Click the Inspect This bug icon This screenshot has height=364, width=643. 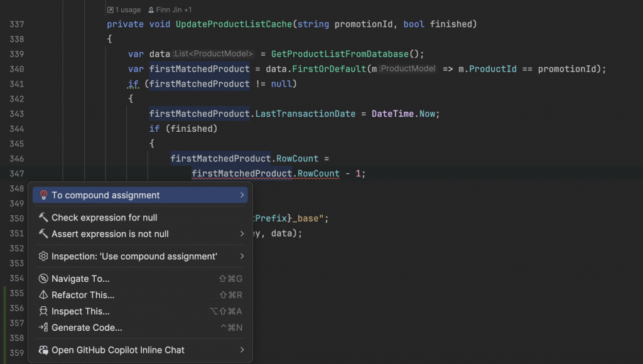click(x=43, y=311)
